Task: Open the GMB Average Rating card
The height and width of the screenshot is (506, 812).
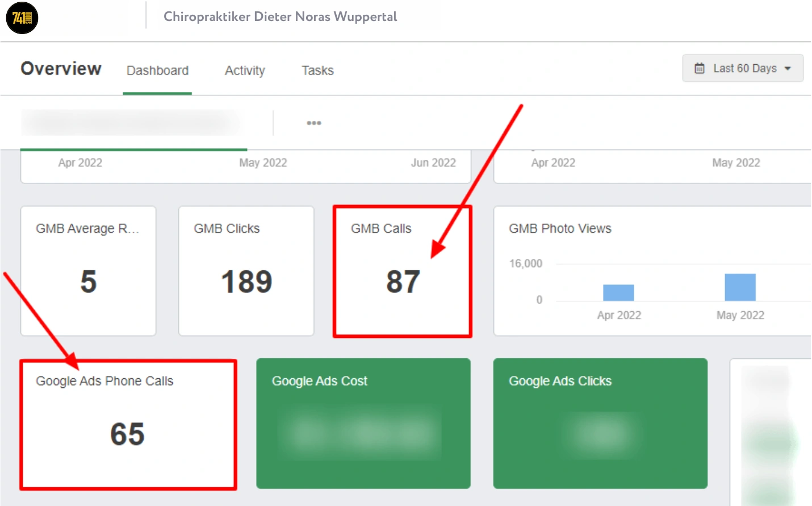Action: 88,270
